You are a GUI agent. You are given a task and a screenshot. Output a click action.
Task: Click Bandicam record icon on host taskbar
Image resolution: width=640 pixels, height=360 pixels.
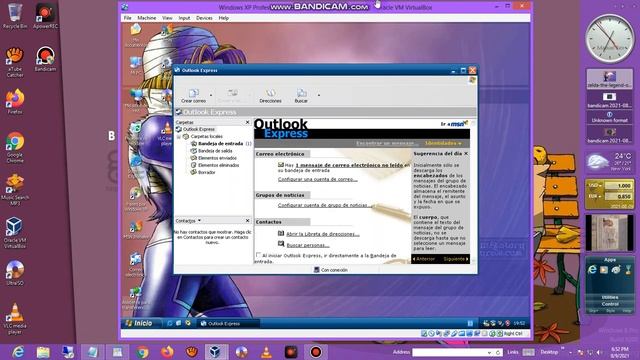(316, 352)
